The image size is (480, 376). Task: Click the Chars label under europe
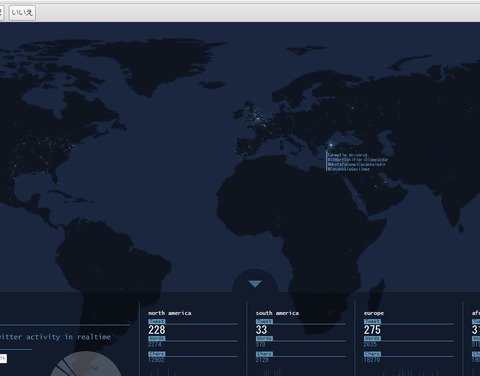pyautogui.click(x=372, y=354)
